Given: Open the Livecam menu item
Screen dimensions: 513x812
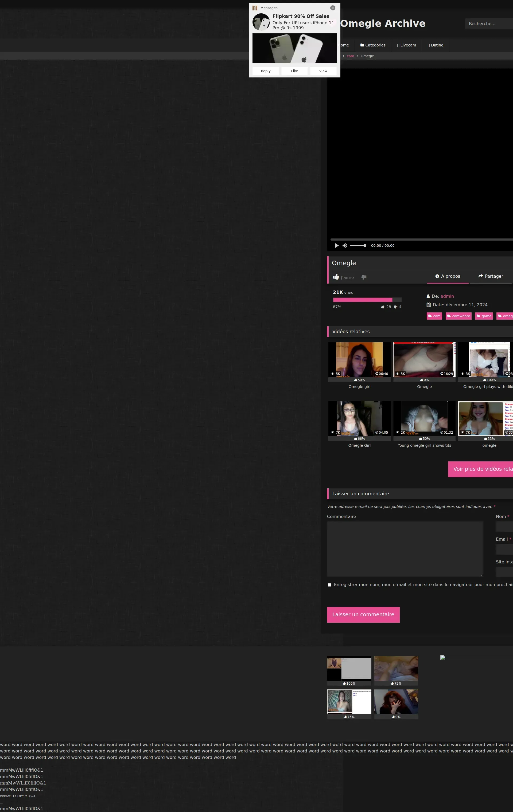Looking at the screenshot, I should 406,45.
